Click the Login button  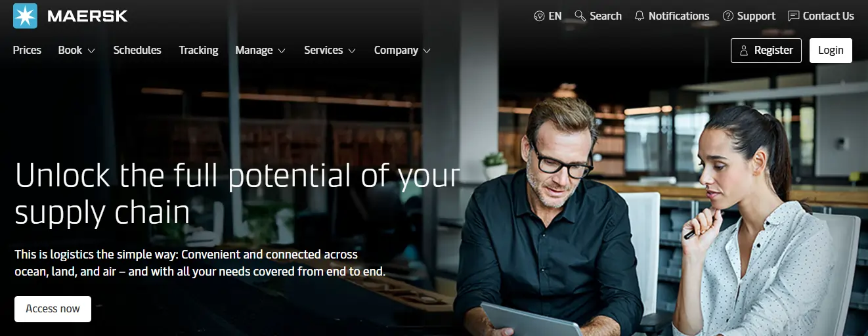831,51
